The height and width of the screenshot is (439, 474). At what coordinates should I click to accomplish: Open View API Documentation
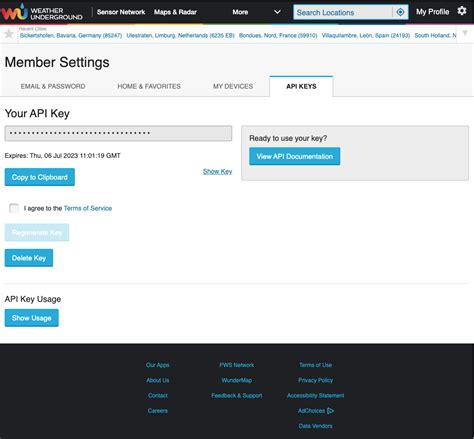pyautogui.click(x=295, y=156)
